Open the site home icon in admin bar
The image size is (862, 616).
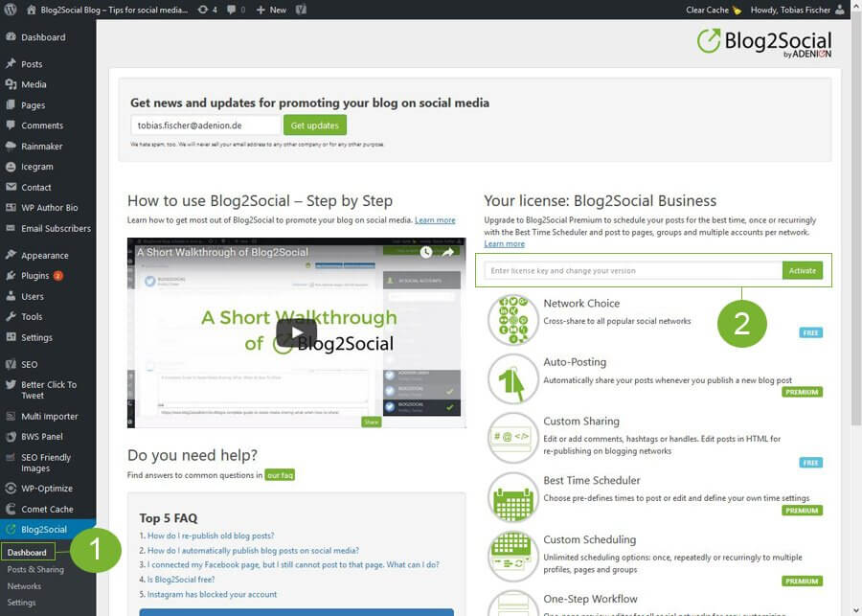pos(32,10)
